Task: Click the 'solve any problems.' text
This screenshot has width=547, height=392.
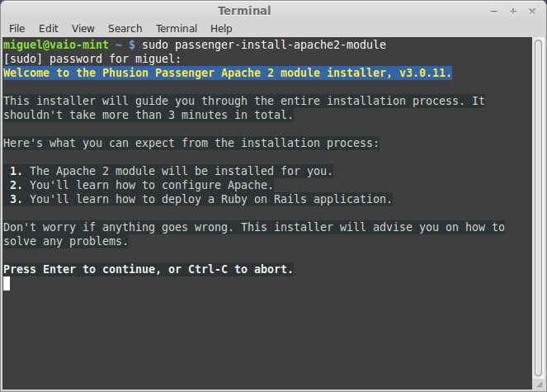Action: pyautogui.click(x=66, y=241)
